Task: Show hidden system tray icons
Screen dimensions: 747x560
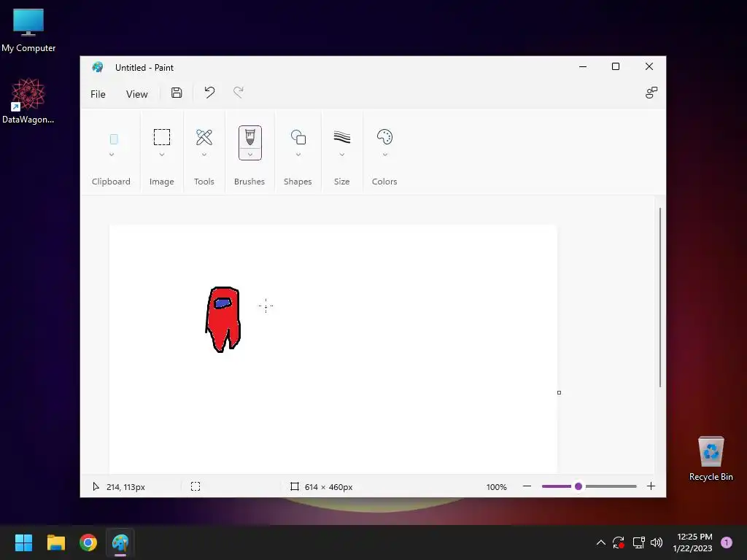Action: point(601,542)
